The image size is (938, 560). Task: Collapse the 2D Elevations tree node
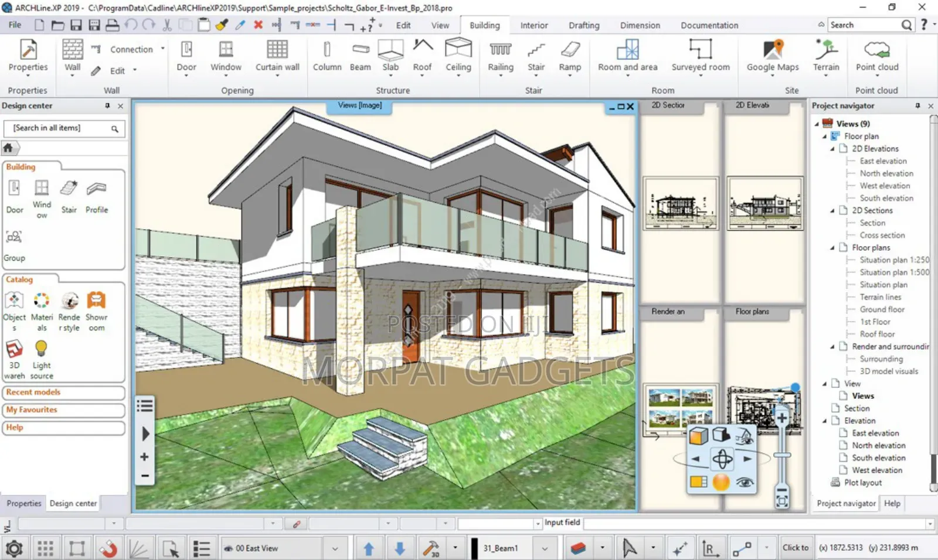[832, 149]
